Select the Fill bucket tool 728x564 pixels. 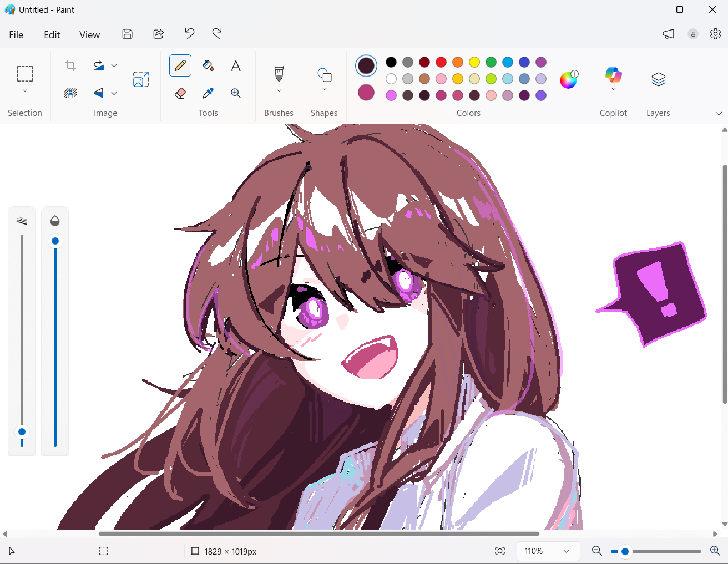pos(208,65)
